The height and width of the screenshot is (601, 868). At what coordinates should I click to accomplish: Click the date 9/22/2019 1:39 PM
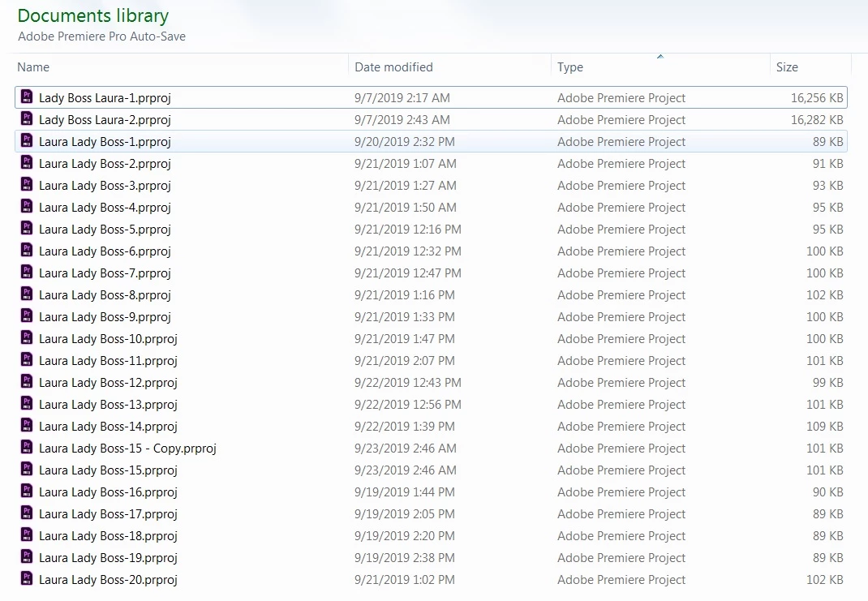click(405, 426)
